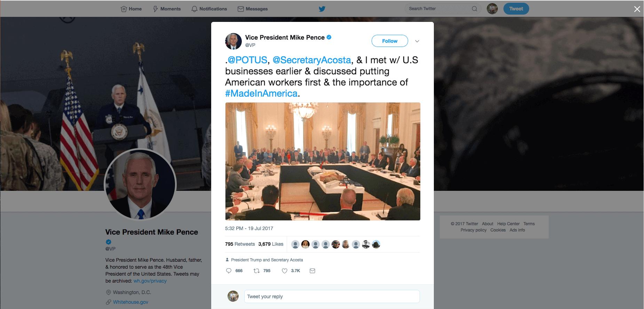This screenshot has height=309, width=644.
Task: Close the tweet overlay with X
Action: click(637, 9)
